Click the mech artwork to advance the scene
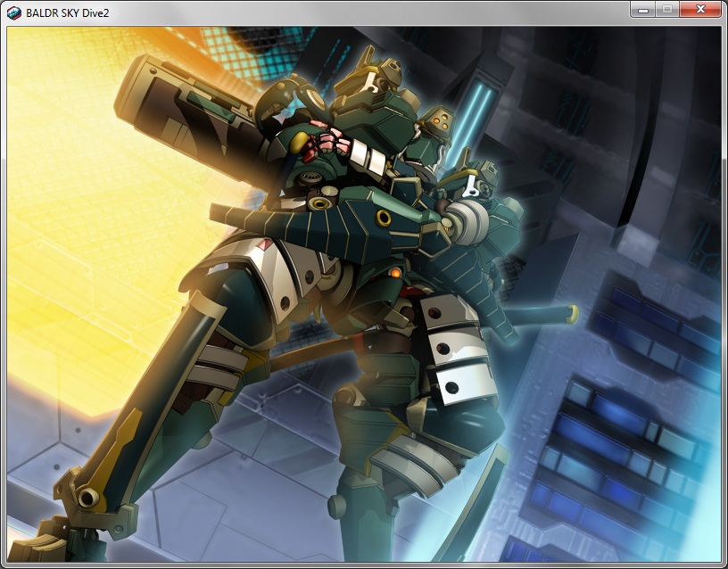The height and width of the screenshot is (569, 728). pos(364,293)
